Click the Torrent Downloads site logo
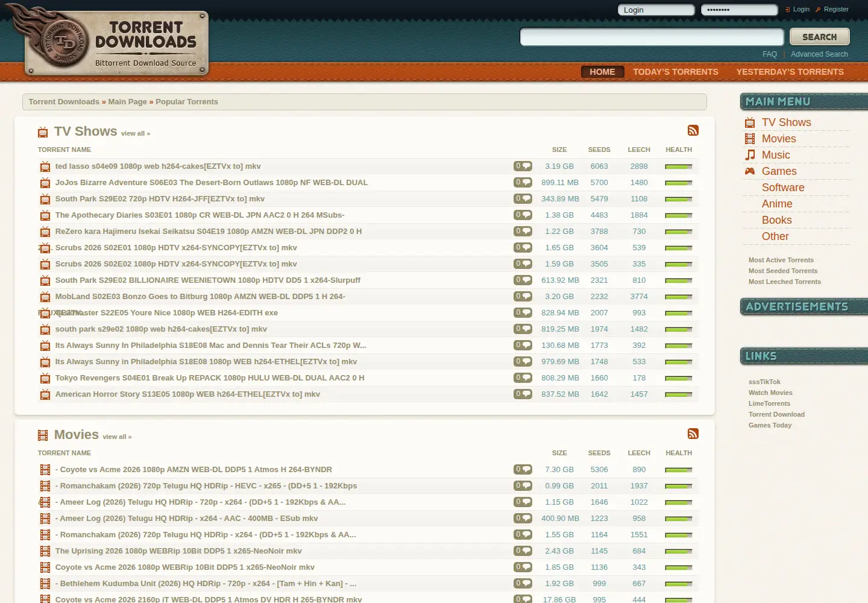 click(x=116, y=43)
